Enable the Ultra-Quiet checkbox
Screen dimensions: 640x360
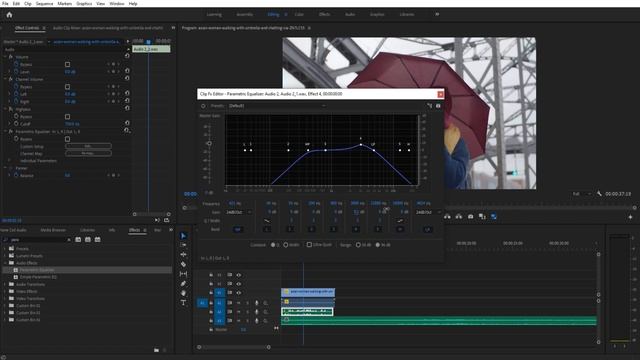pyautogui.click(x=309, y=244)
